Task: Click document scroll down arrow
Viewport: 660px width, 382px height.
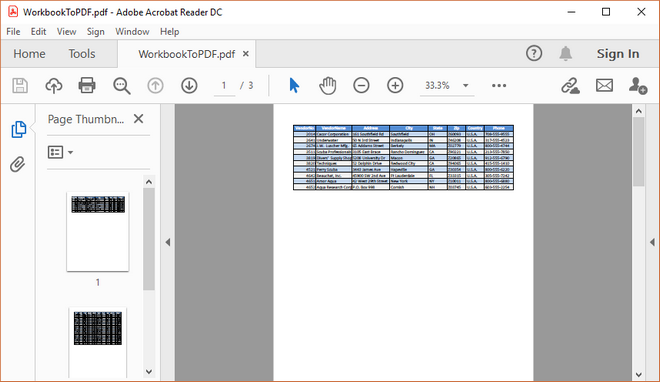Action: (639, 374)
